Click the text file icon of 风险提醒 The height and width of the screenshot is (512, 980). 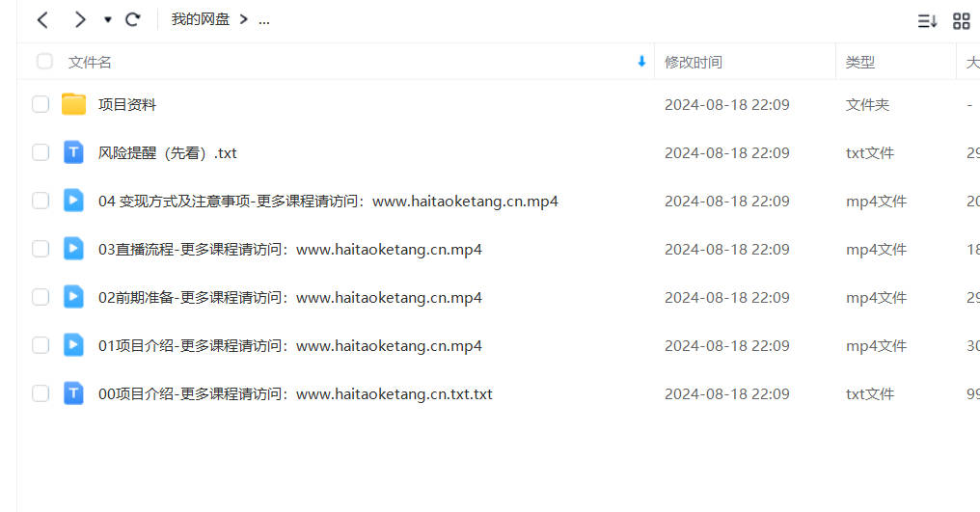[x=73, y=152]
